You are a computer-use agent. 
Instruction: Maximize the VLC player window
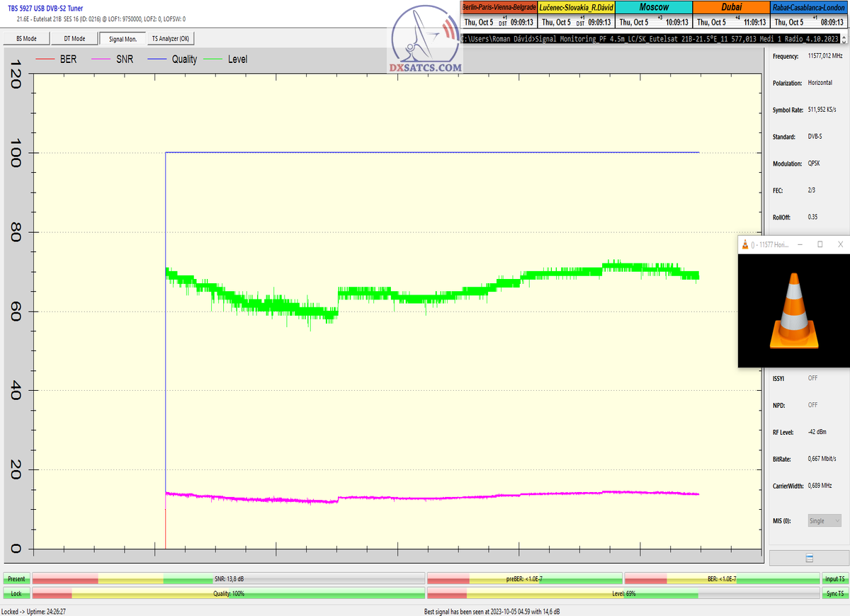(820, 244)
